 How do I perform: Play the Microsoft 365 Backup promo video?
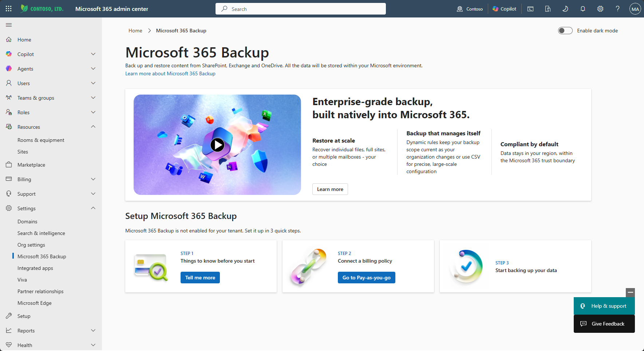point(217,145)
